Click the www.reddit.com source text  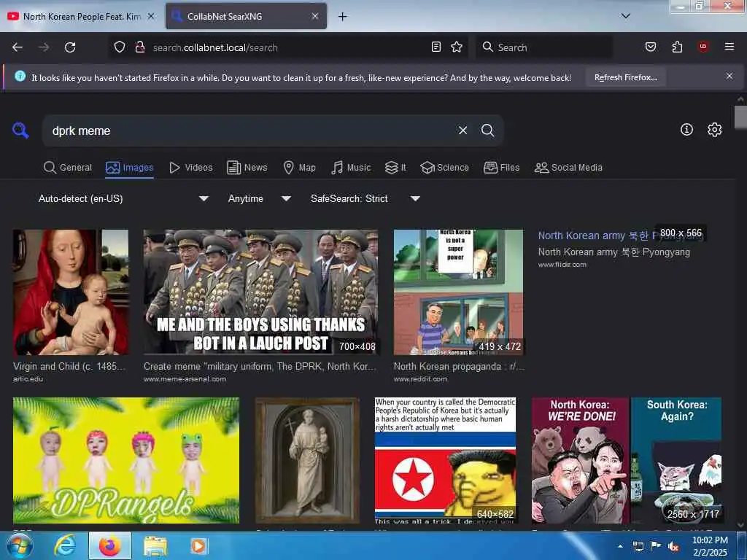pos(421,379)
